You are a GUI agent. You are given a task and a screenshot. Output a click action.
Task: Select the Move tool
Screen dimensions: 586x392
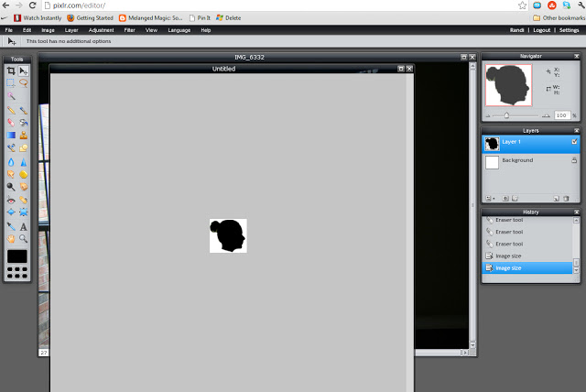pyautogui.click(x=23, y=71)
